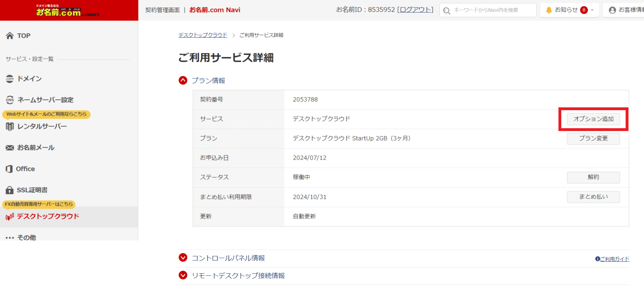Viewport: 644px width, 291px height.
Task: Select the DNS ネームサーバー設定 icon
Action: click(x=10, y=100)
